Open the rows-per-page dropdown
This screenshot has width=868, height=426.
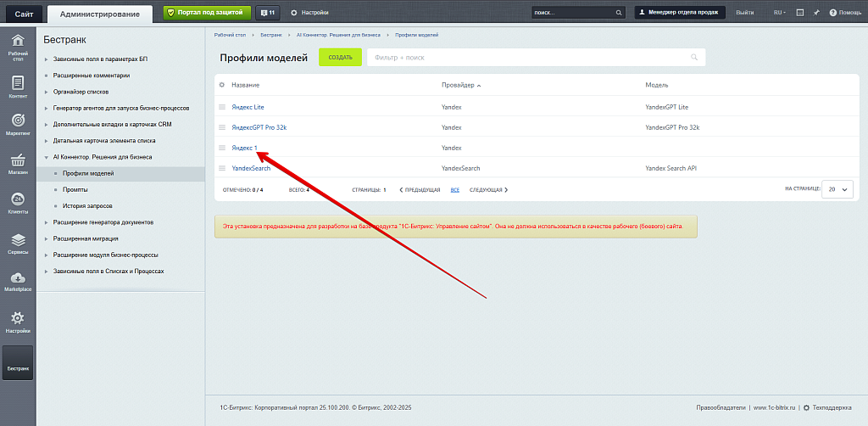[837, 190]
